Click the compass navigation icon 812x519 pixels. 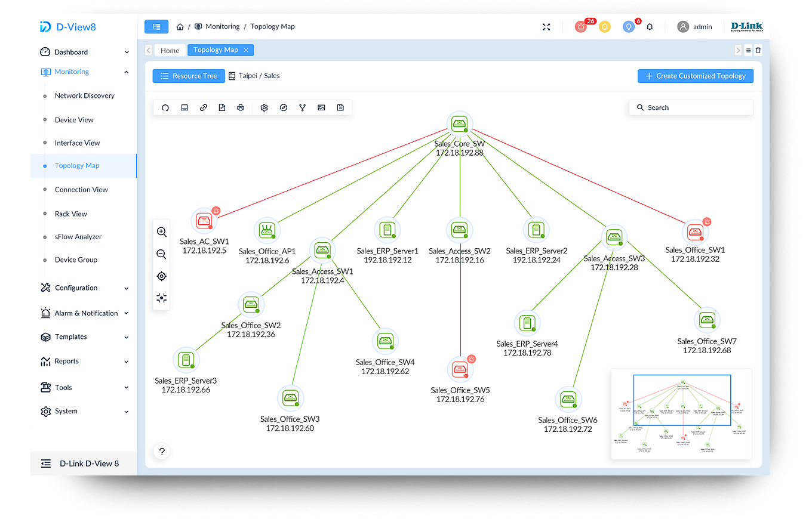tap(283, 107)
